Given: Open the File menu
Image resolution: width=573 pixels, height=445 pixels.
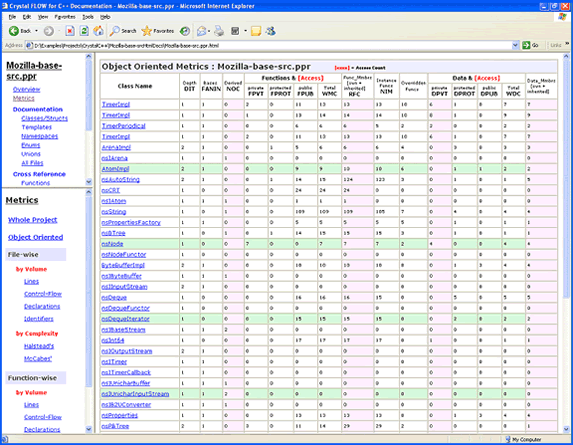Looking at the screenshot, I should (x=12, y=17).
